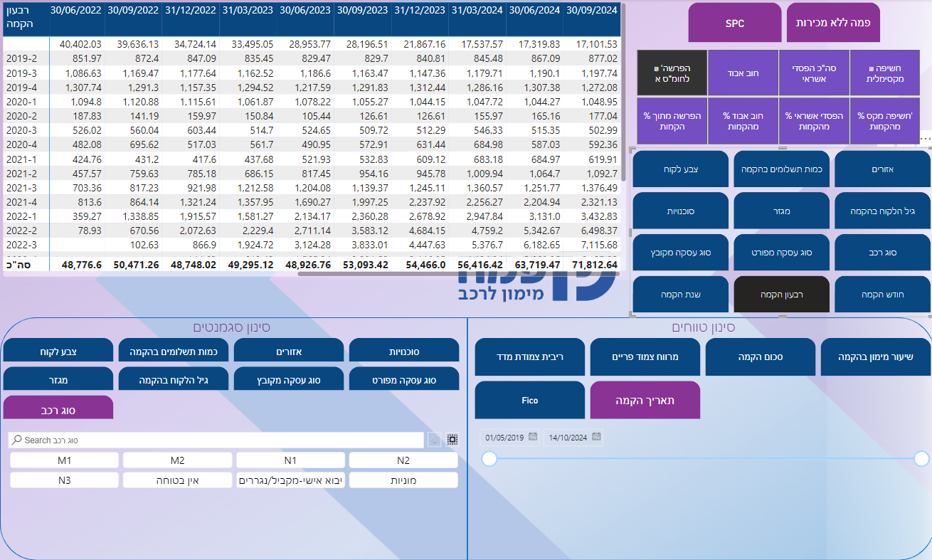Click the 01/05/2019 start date field
The image size is (932, 560).
click(x=505, y=438)
